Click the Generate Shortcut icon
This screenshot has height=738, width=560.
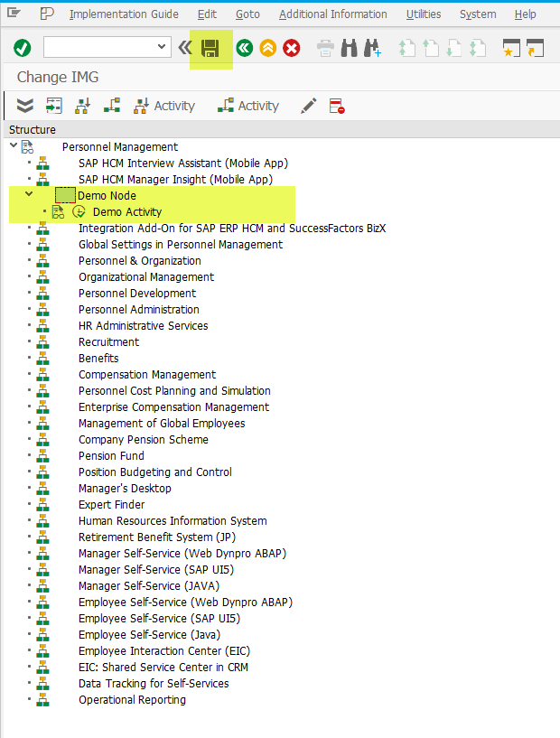(x=535, y=48)
